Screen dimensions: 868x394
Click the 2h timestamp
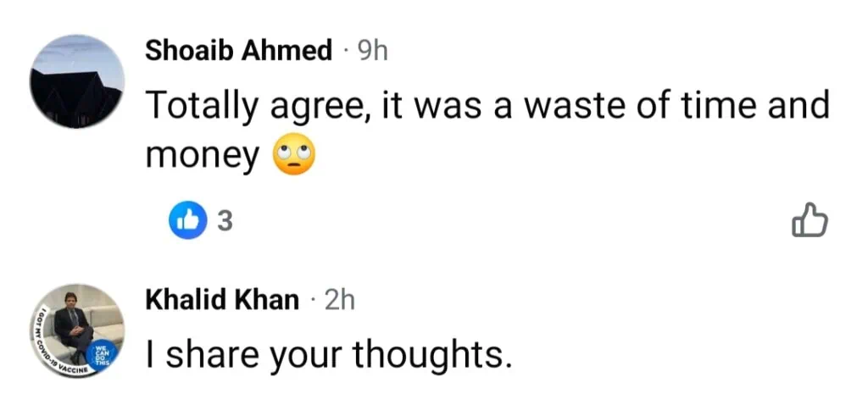[338, 299]
